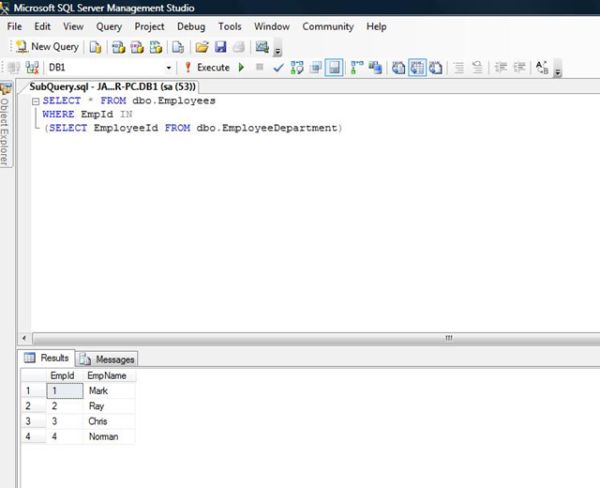Viewport: 600px width, 488px height.
Task: Execute the query
Action: [207, 68]
